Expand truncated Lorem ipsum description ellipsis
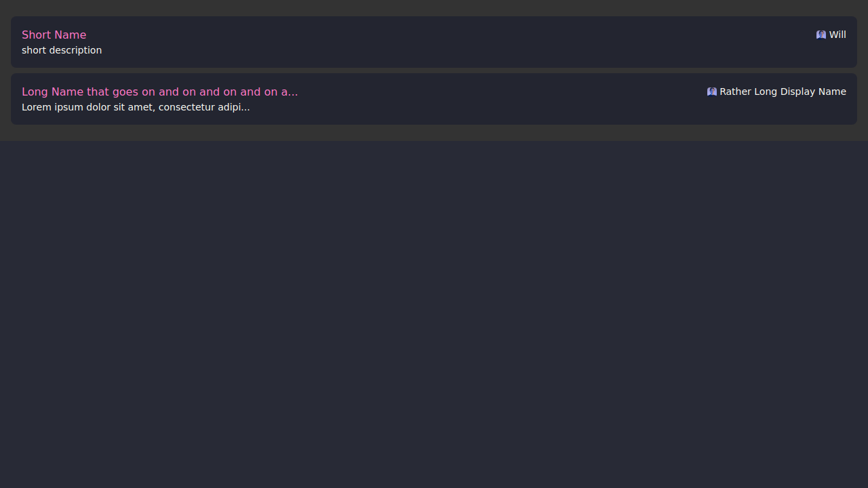868x488 pixels. coord(245,108)
